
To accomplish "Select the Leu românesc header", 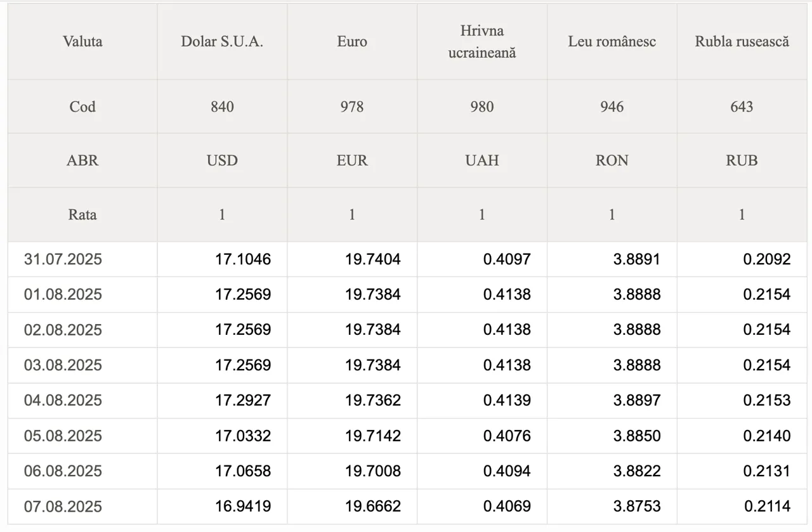I will pos(612,42).
